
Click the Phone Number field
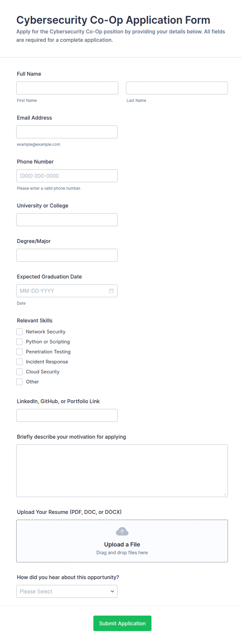point(67,176)
